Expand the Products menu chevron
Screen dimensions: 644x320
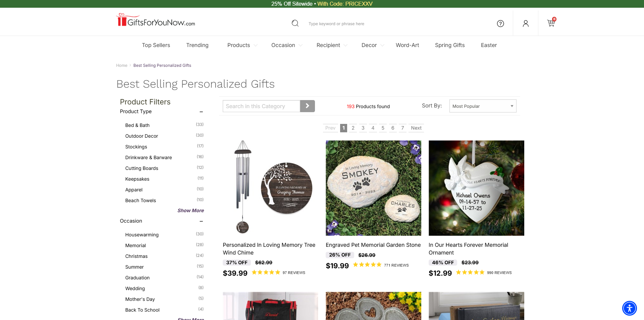(x=256, y=45)
